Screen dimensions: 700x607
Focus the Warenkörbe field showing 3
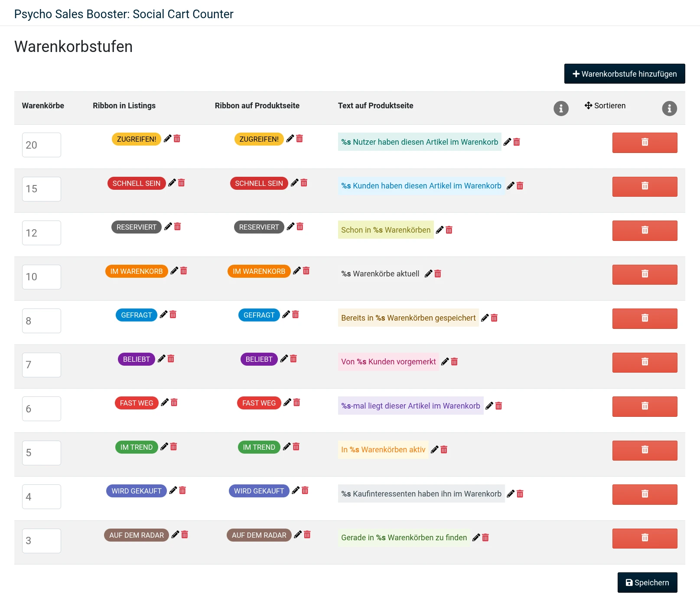click(x=42, y=541)
